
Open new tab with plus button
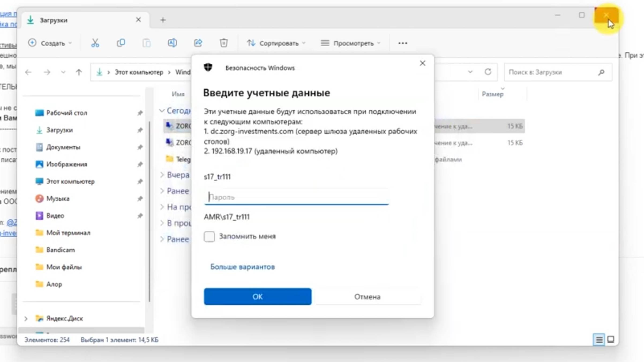coord(163,20)
